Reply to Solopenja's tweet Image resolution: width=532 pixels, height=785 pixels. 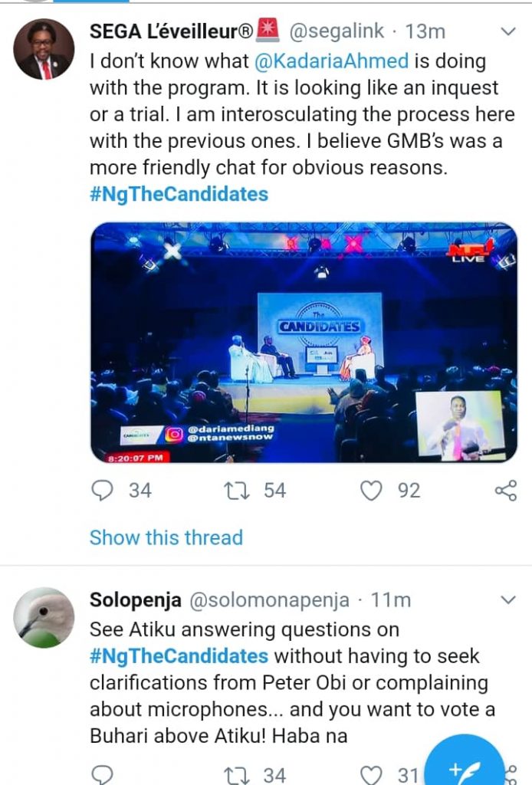(102, 774)
